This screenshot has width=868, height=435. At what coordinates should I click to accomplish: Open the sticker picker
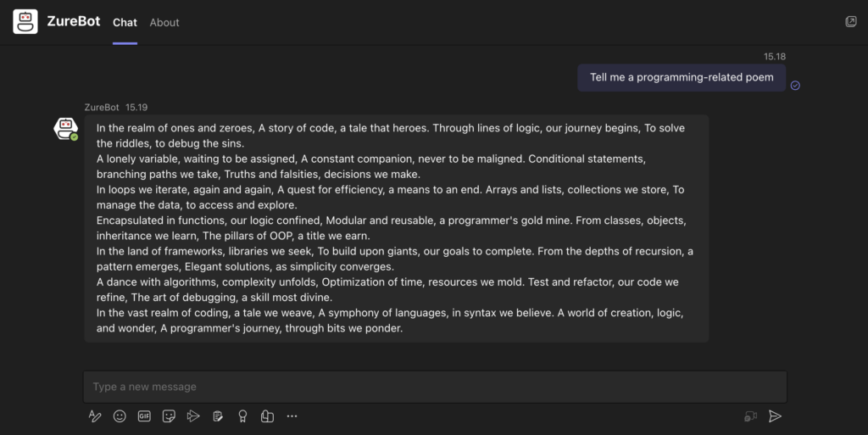[x=169, y=416]
